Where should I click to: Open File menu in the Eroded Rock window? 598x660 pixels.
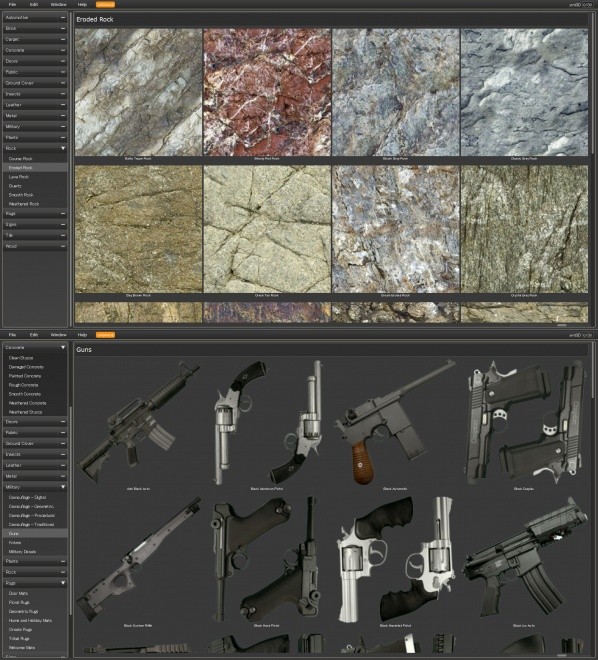point(12,5)
